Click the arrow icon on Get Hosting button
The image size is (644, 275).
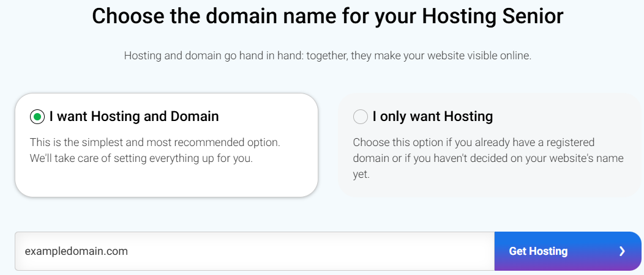[622, 251]
